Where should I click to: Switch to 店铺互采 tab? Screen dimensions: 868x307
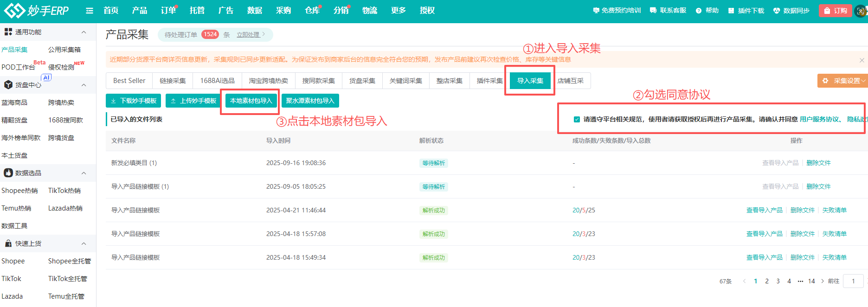point(570,81)
